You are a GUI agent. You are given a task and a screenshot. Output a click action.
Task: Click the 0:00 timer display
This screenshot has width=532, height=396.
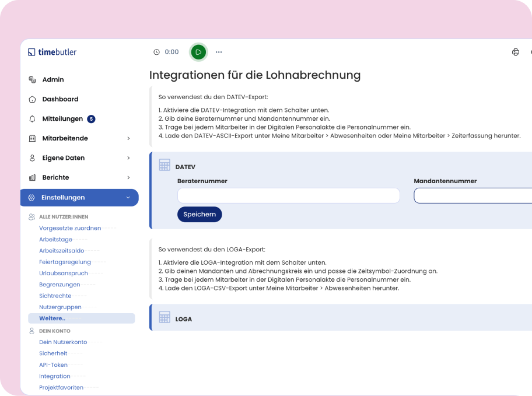point(171,52)
